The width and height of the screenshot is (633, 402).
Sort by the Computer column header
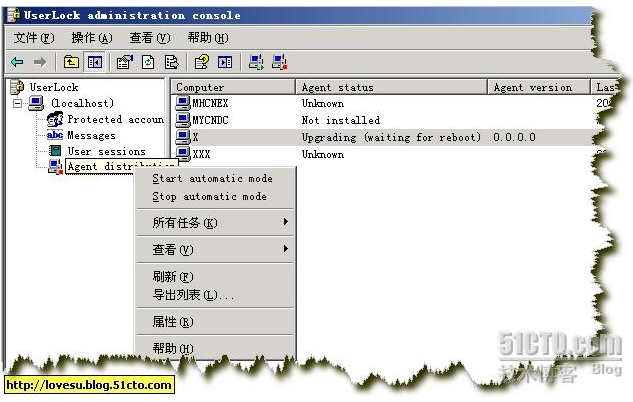point(234,87)
